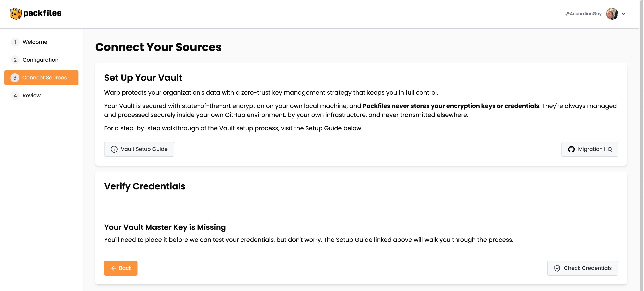Open the Vault Setup Guide button
Image resolution: width=644 pixels, height=291 pixels.
point(139,149)
